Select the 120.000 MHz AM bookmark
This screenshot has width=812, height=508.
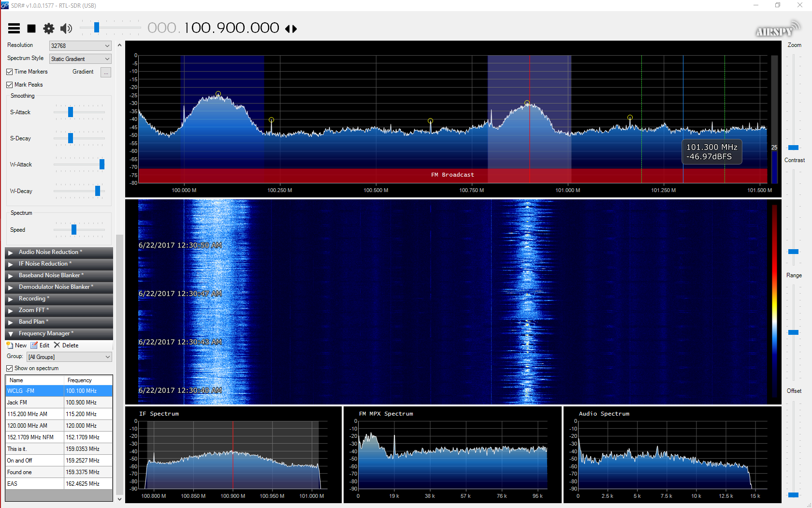tap(59, 426)
